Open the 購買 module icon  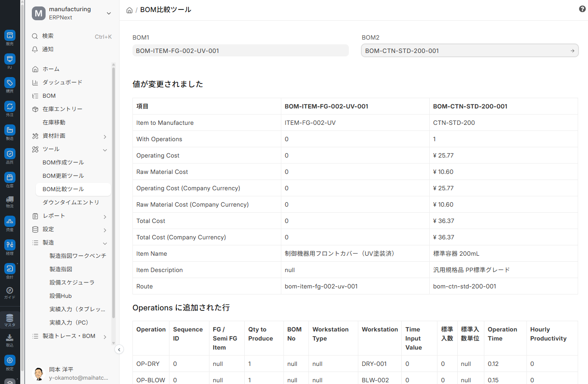(9, 85)
